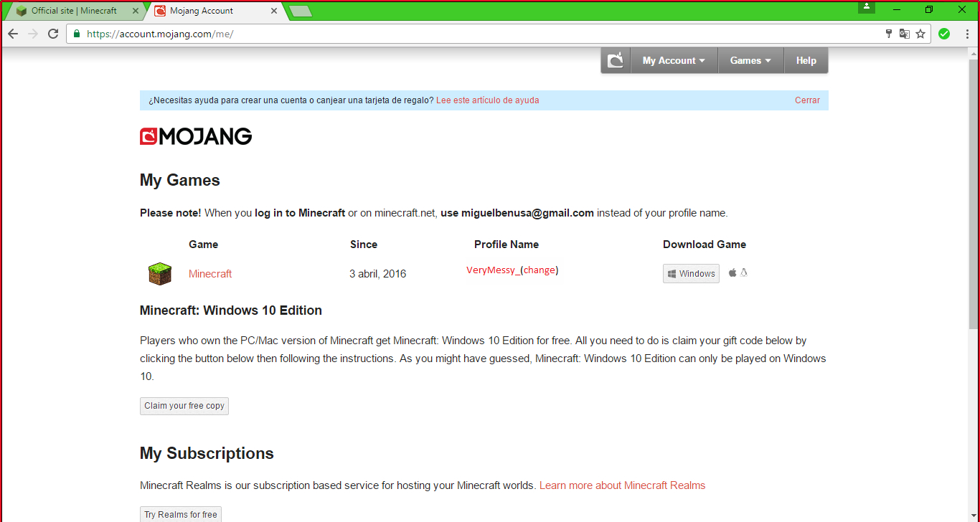Click Mojang logo in navigation bar
980x522 pixels.
click(x=616, y=61)
